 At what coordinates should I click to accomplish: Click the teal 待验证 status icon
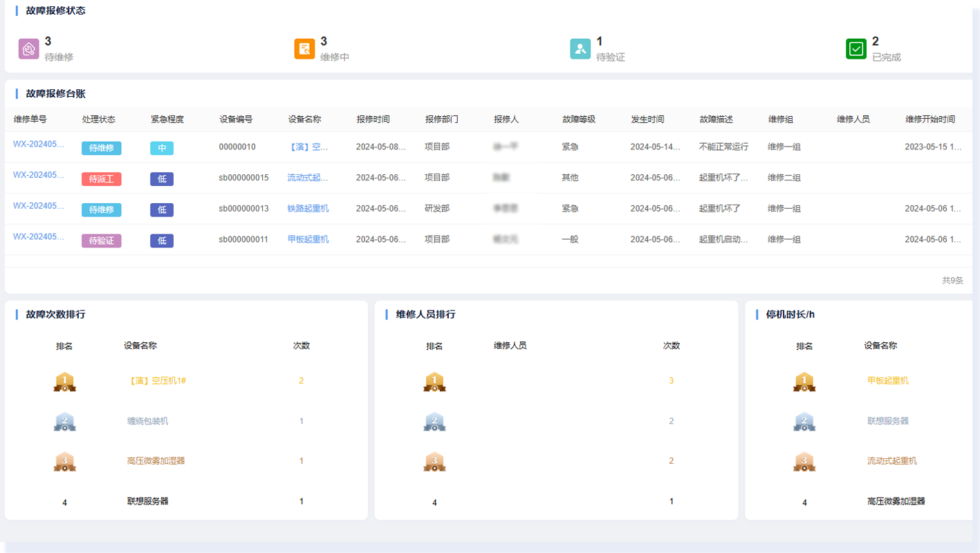(x=580, y=49)
